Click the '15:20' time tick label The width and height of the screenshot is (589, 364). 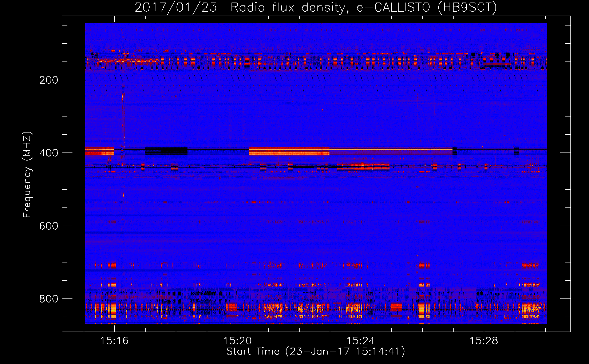238,341
